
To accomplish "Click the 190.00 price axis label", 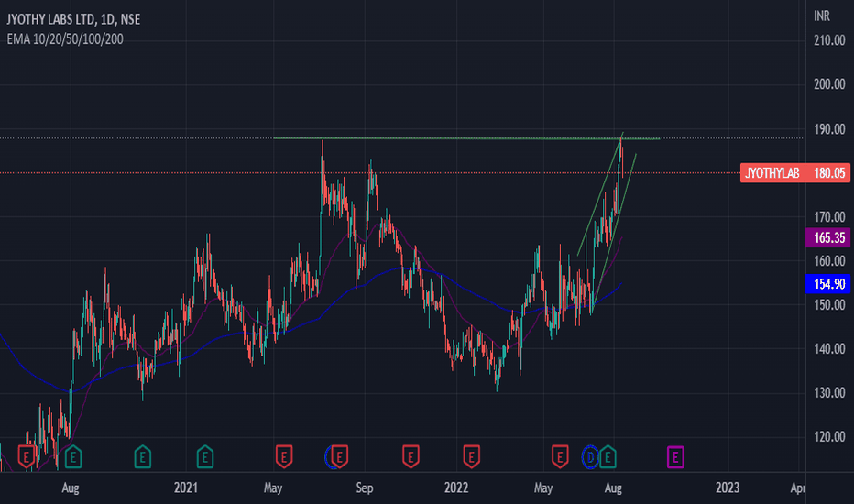I will point(829,129).
